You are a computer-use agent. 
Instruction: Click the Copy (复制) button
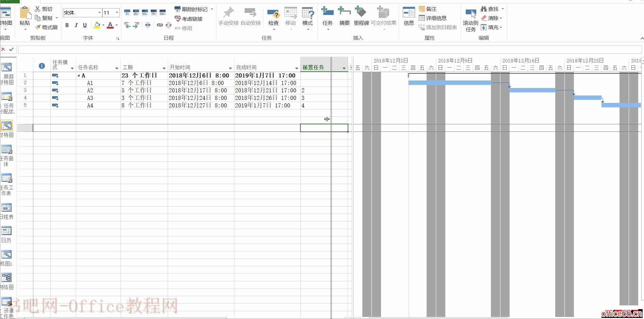[44, 18]
